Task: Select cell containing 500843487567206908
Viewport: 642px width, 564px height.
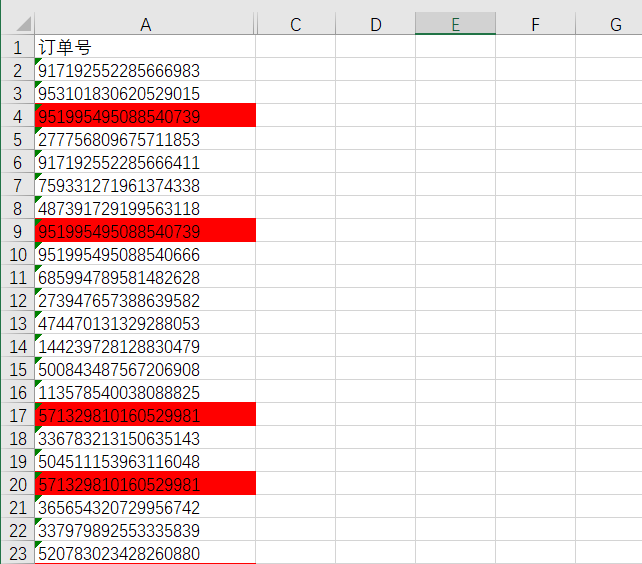Action: pos(145,369)
